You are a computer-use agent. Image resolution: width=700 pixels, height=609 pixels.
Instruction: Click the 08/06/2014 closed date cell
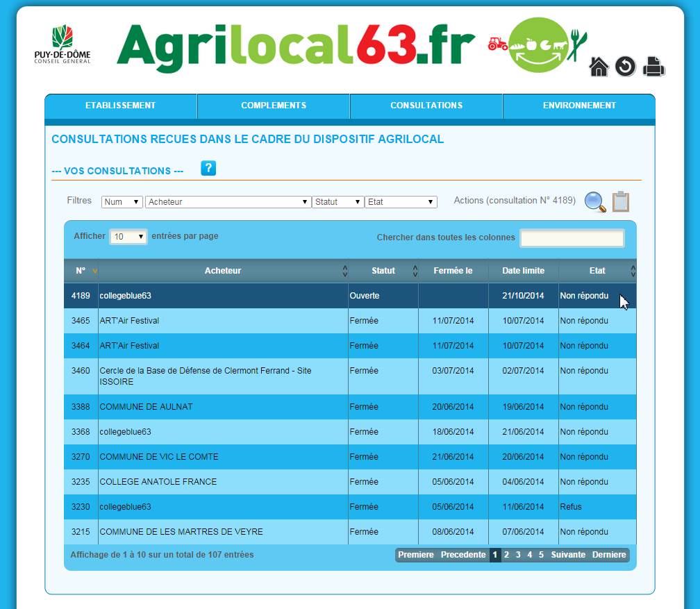[x=453, y=532]
